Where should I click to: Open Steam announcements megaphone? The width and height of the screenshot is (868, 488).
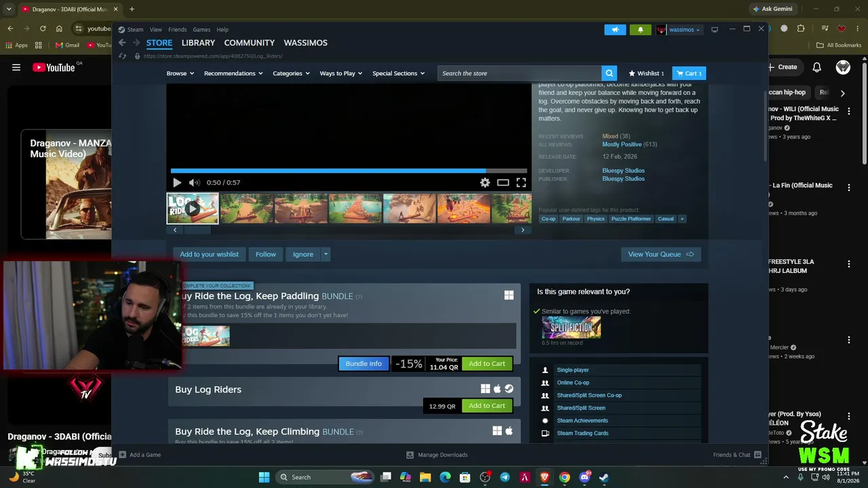[x=615, y=30]
